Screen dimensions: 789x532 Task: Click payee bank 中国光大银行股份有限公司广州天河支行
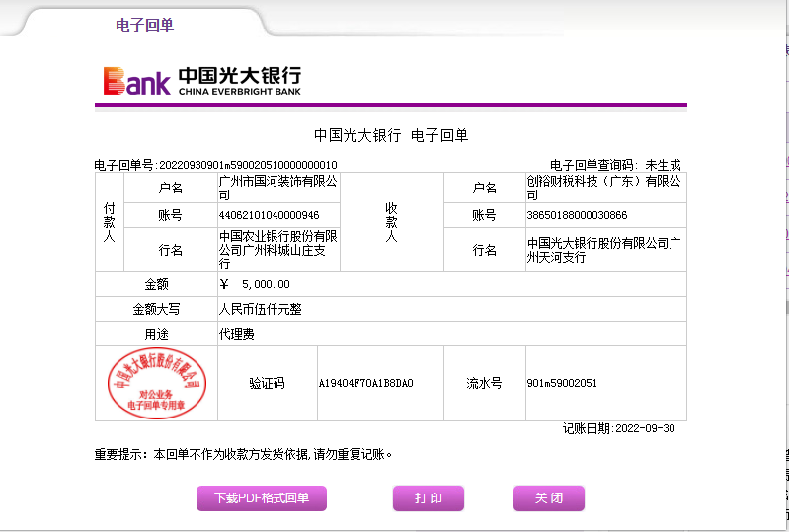click(x=603, y=250)
